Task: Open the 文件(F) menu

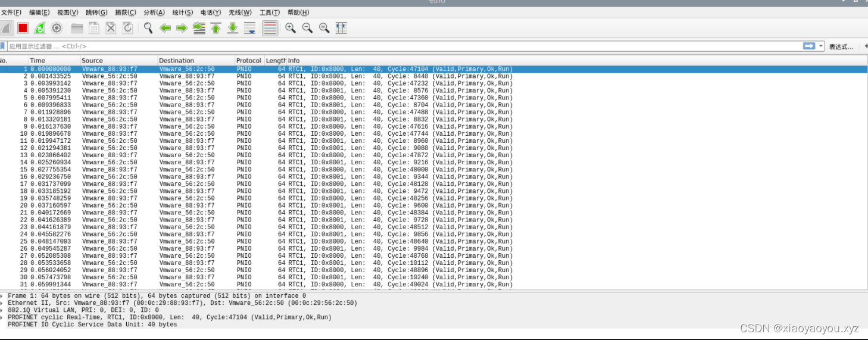Action: (11, 13)
